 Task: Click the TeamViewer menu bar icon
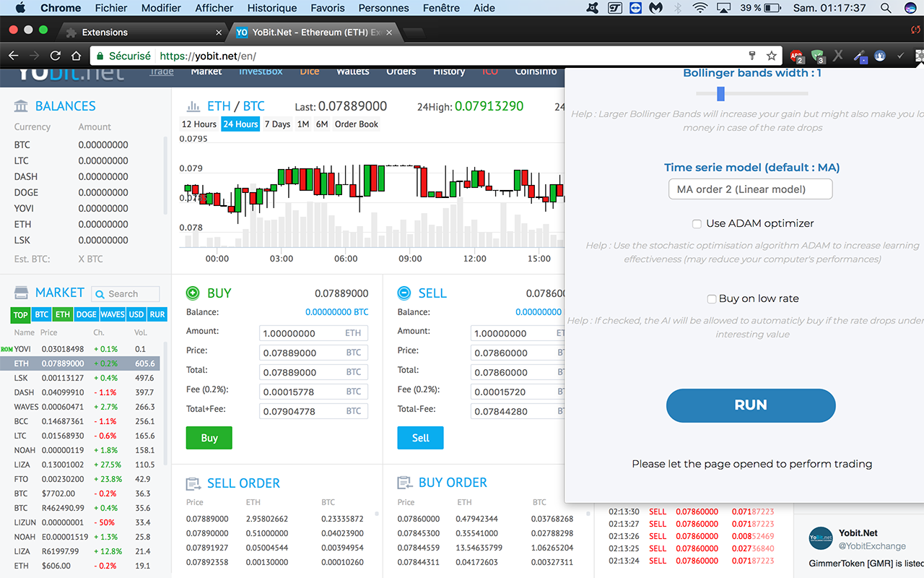click(x=635, y=8)
